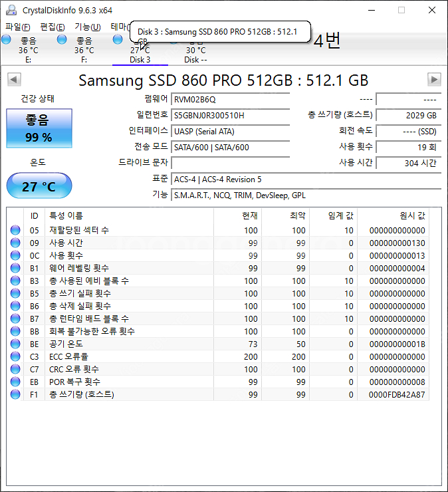The image size is (448, 492).
Task: Open the 편집(E) menu
Action: [53, 27]
